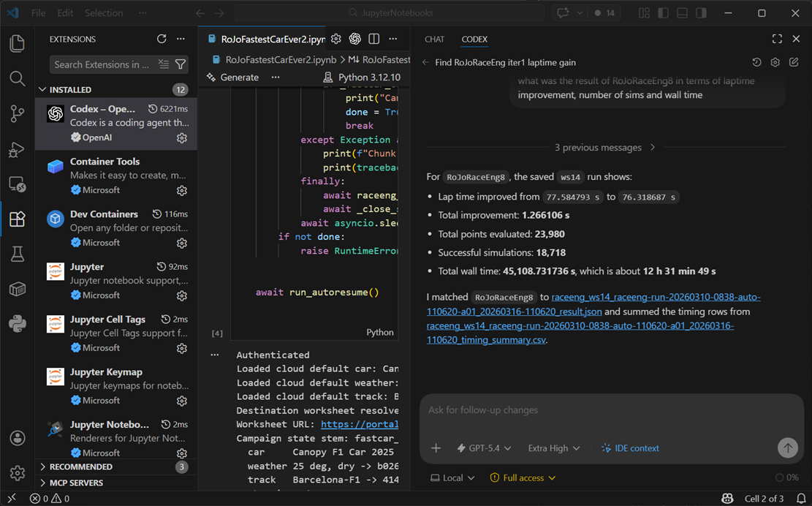Switch to the Chat tab
This screenshot has height=506, width=812.
[434, 39]
